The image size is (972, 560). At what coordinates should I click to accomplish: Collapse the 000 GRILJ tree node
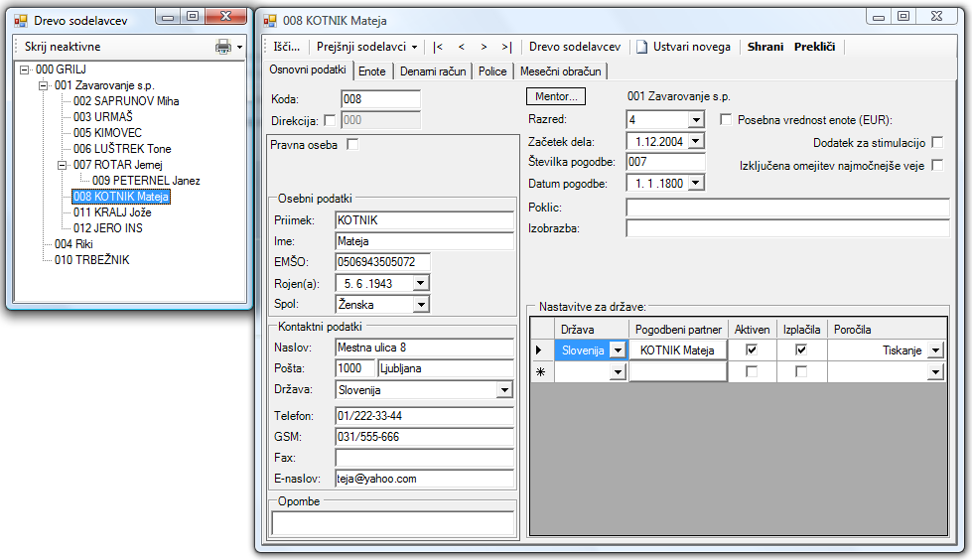tap(25, 70)
